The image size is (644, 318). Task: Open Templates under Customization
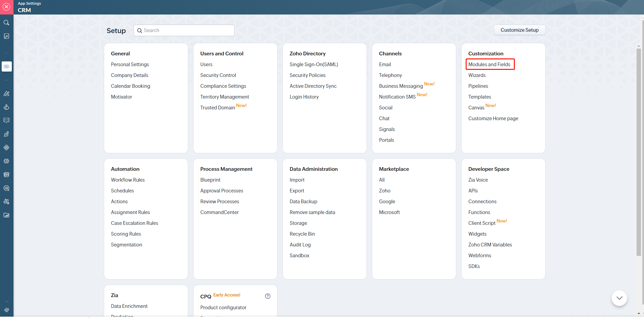tap(480, 97)
